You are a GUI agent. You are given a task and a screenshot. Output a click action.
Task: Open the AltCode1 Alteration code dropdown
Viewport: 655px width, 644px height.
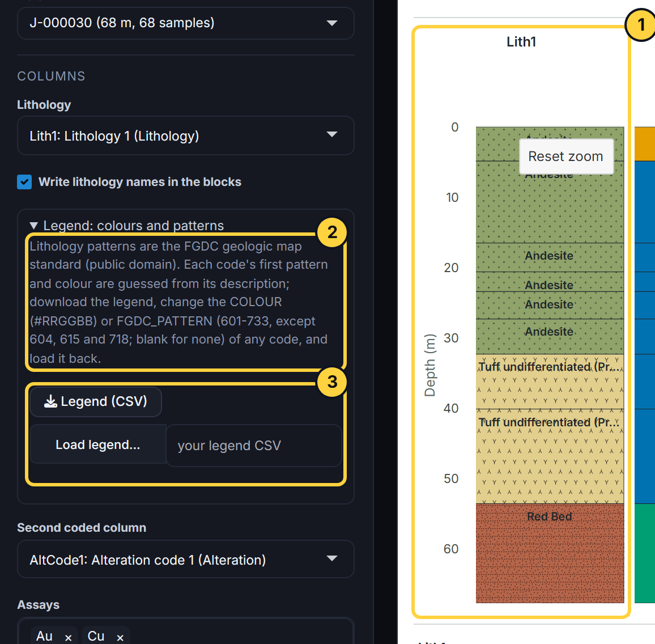click(185, 560)
